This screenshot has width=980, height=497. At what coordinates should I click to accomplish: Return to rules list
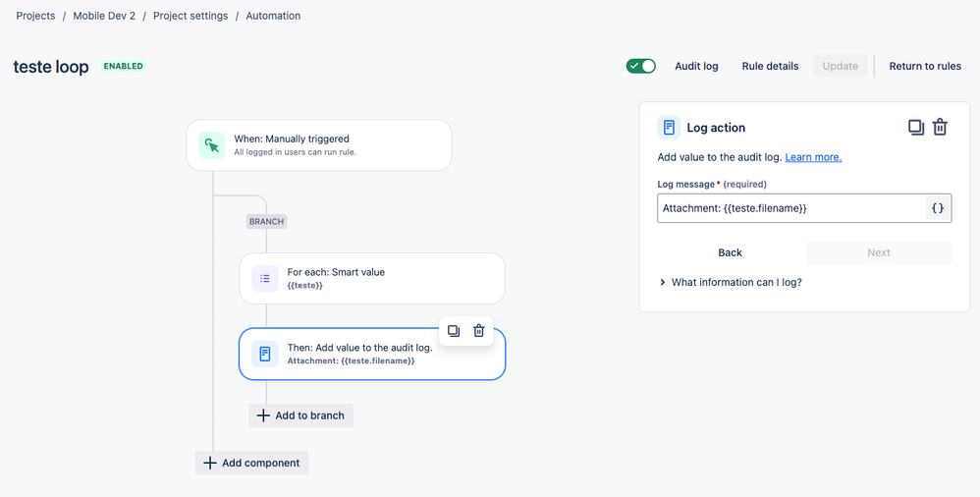[x=925, y=66]
